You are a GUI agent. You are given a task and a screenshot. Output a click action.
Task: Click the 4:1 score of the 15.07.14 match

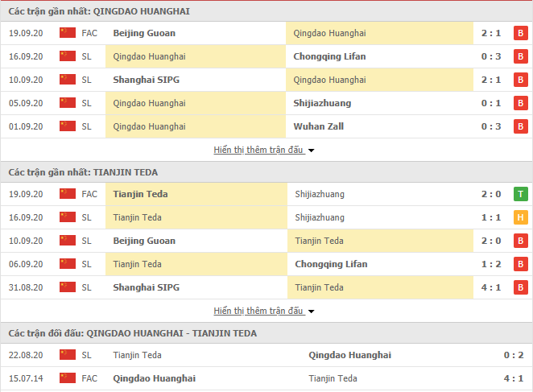point(514,378)
